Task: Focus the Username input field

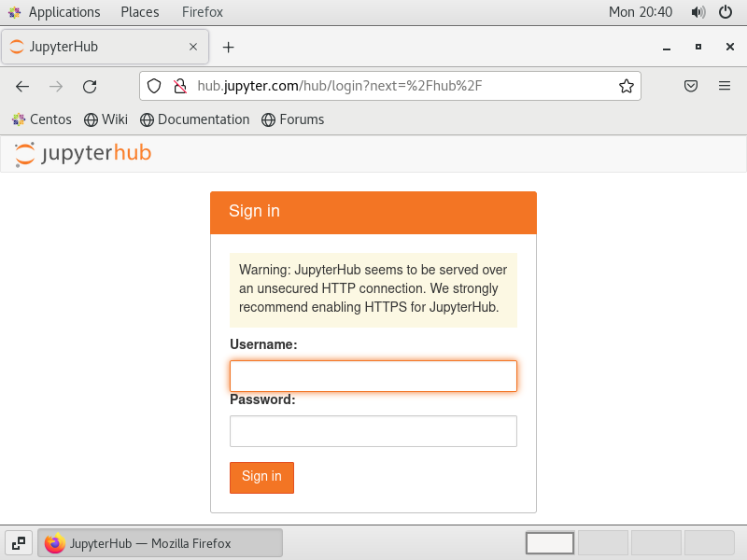Action: point(373,376)
